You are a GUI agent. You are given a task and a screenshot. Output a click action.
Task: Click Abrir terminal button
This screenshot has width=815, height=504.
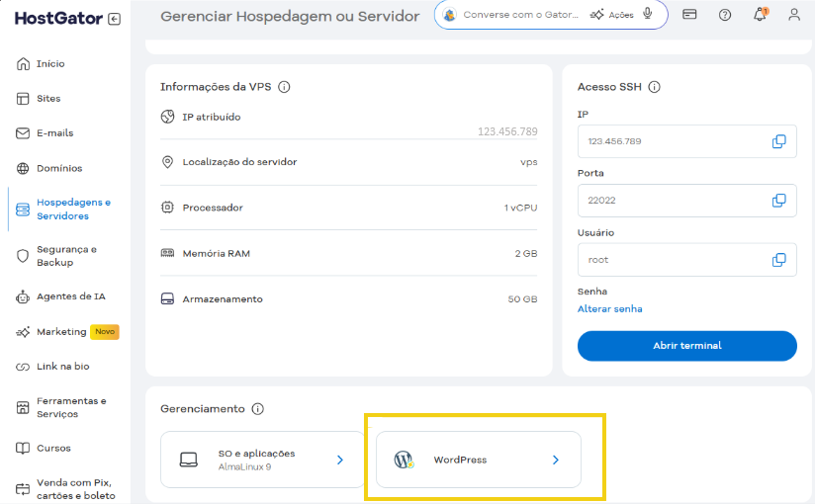click(686, 346)
